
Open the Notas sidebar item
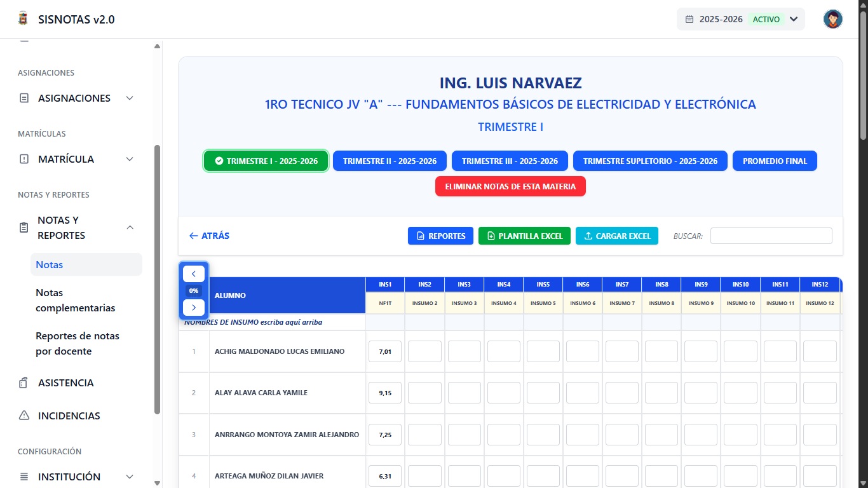click(86, 264)
